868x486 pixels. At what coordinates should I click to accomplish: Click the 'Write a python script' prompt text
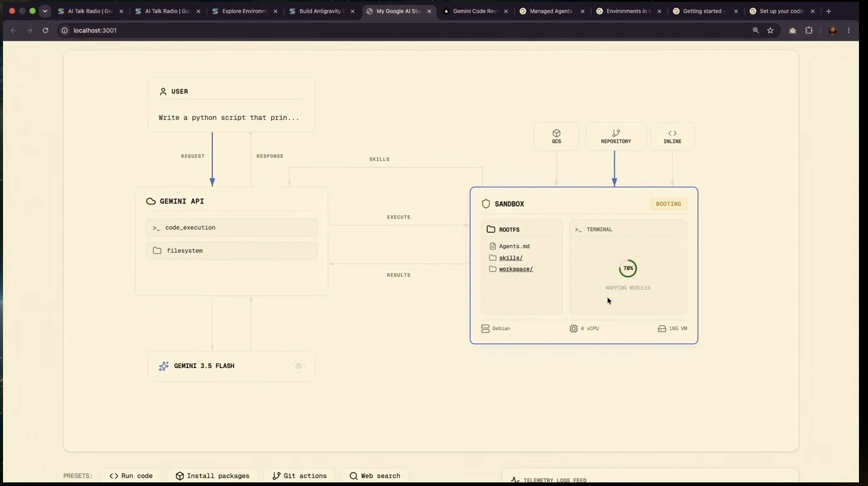[229, 117]
